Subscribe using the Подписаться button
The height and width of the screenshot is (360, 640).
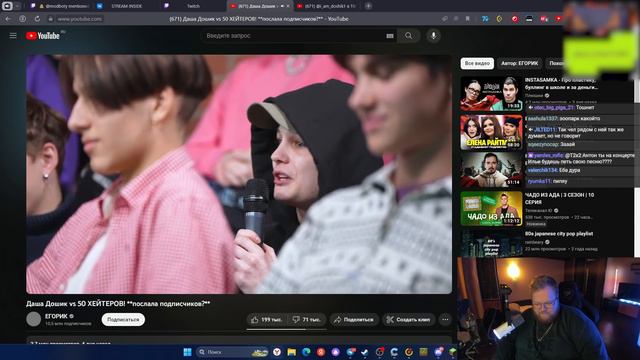[x=123, y=320]
